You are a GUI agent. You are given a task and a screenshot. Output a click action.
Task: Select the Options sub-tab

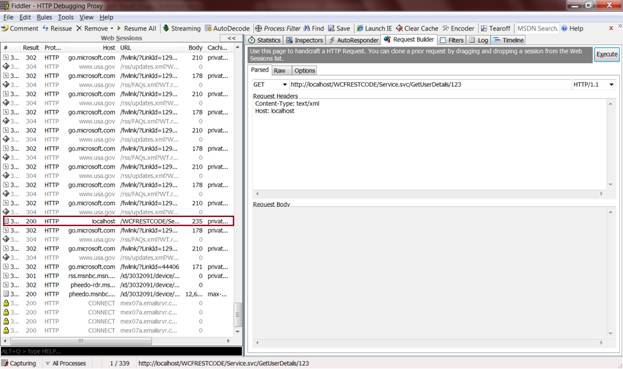pyautogui.click(x=305, y=70)
